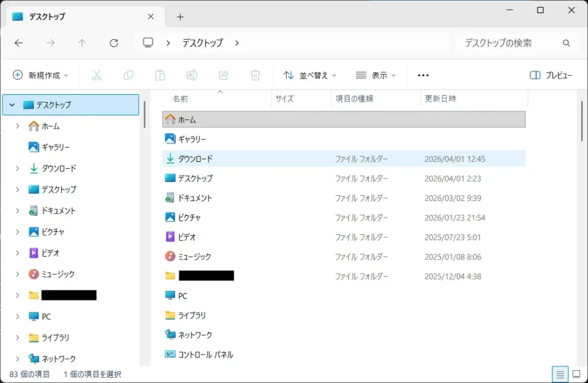
Task: Open the 表示 view menu
Action: click(376, 75)
